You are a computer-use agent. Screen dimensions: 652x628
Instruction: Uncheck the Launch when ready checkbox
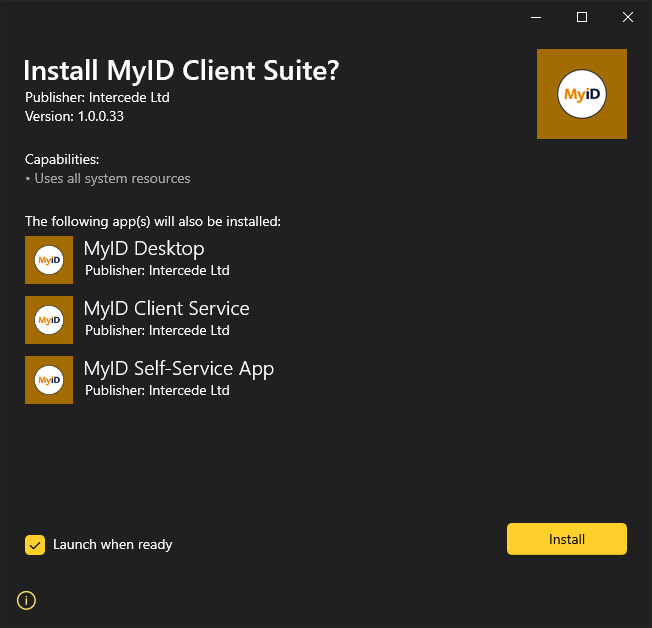coord(35,545)
